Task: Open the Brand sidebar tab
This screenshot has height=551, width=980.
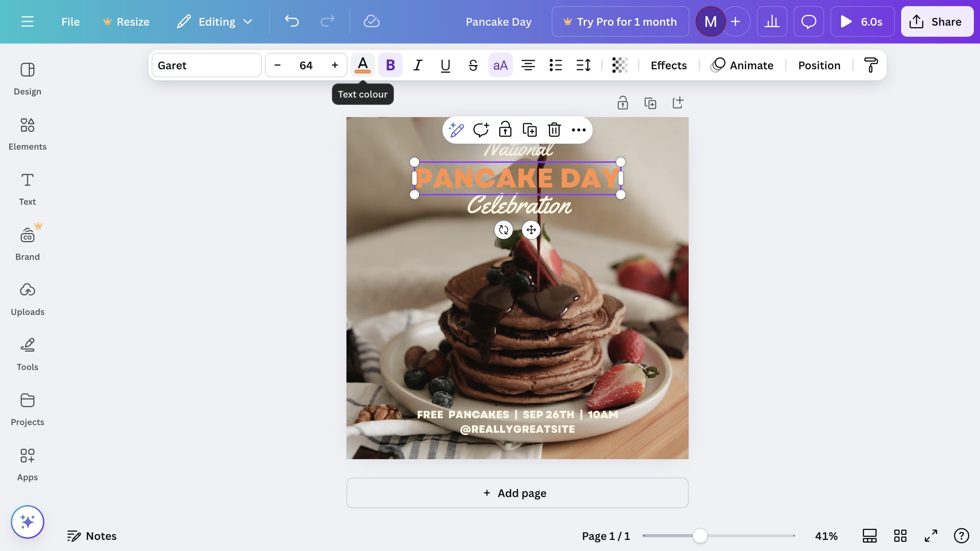Action: (x=27, y=245)
